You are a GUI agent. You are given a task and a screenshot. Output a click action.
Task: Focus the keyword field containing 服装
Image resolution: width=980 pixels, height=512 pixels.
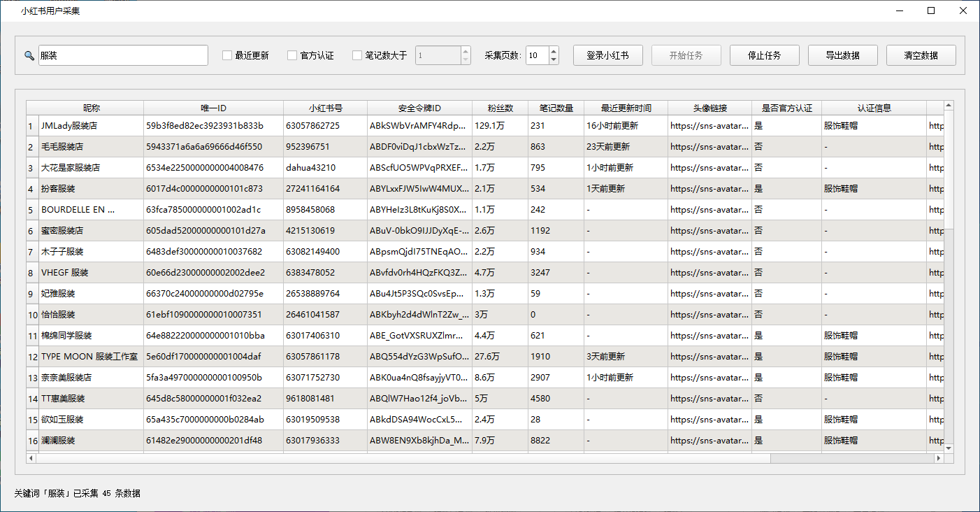[x=123, y=55]
